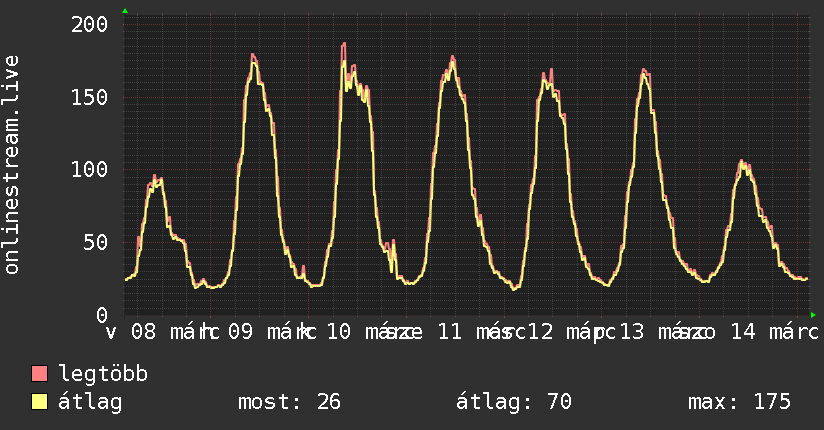Click the green arrow atop the y-axis

coord(125,11)
